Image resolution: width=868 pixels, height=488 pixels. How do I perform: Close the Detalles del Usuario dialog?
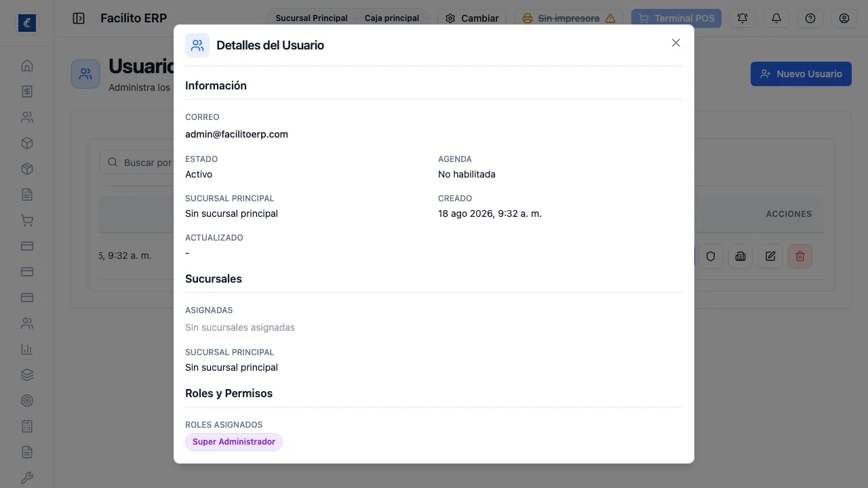pyautogui.click(x=676, y=43)
